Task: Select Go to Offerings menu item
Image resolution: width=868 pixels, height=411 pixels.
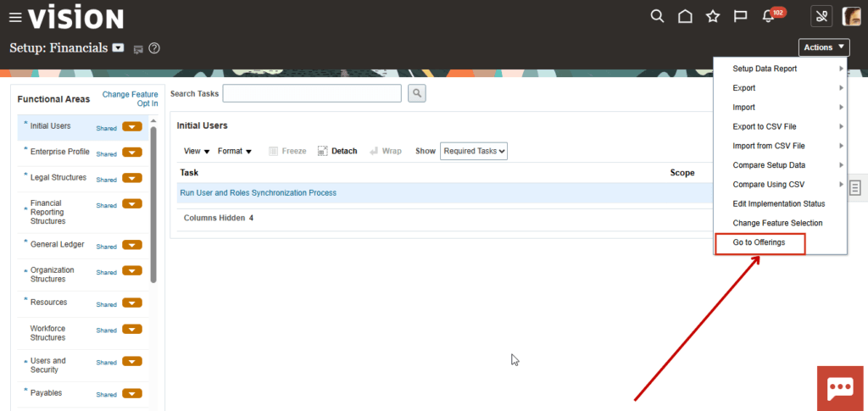Action: (x=759, y=242)
